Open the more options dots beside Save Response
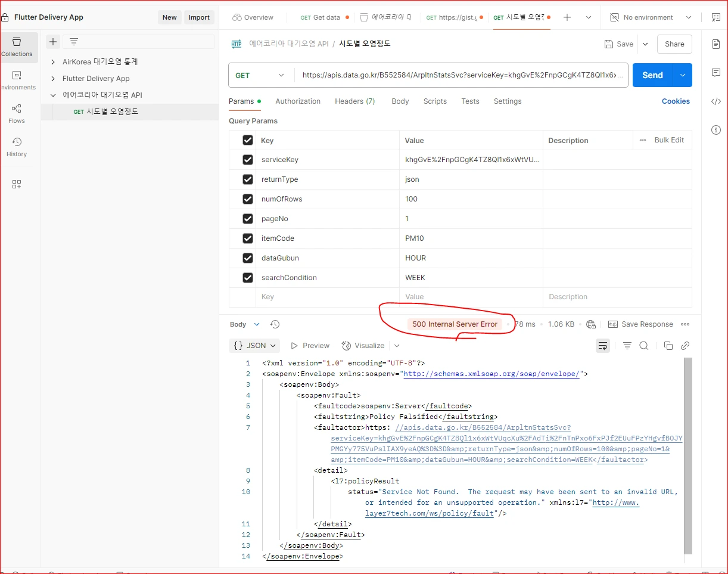 point(685,324)
